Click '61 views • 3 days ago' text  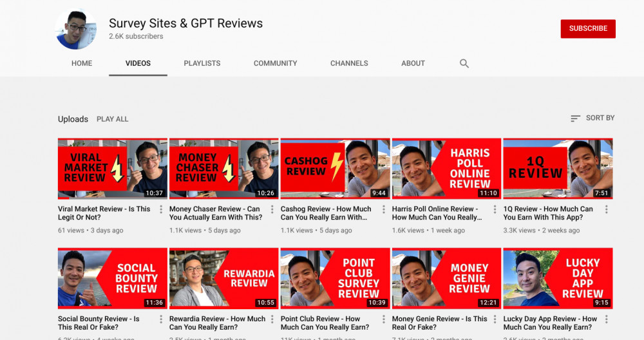coord(90,231)
